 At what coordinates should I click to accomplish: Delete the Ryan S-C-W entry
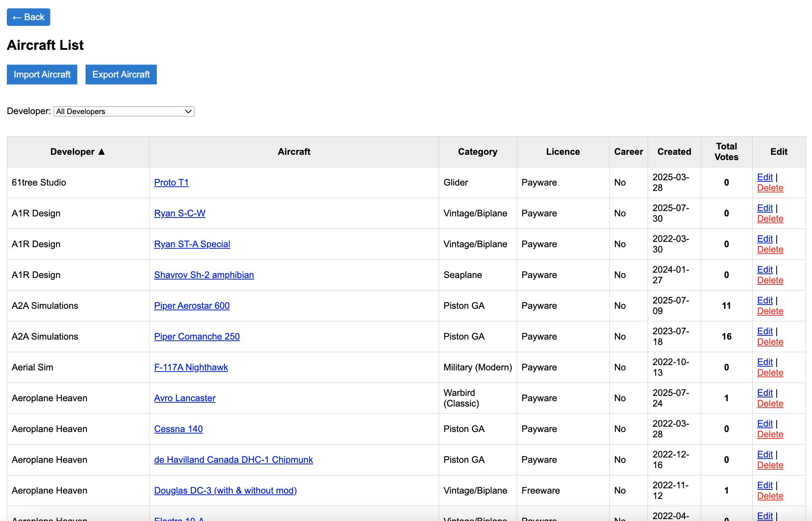770,219
